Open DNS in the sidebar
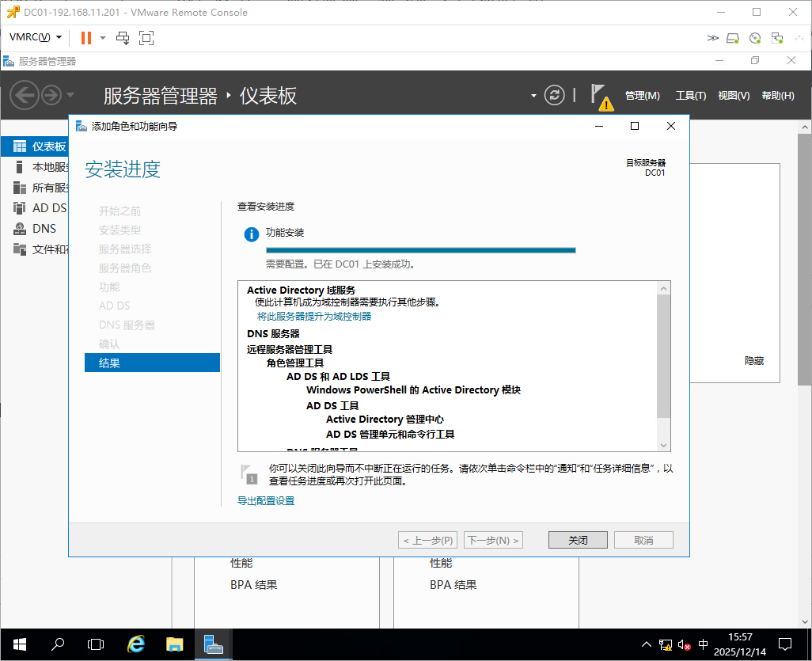Screen dimensions: 812x661 point(35,229)
